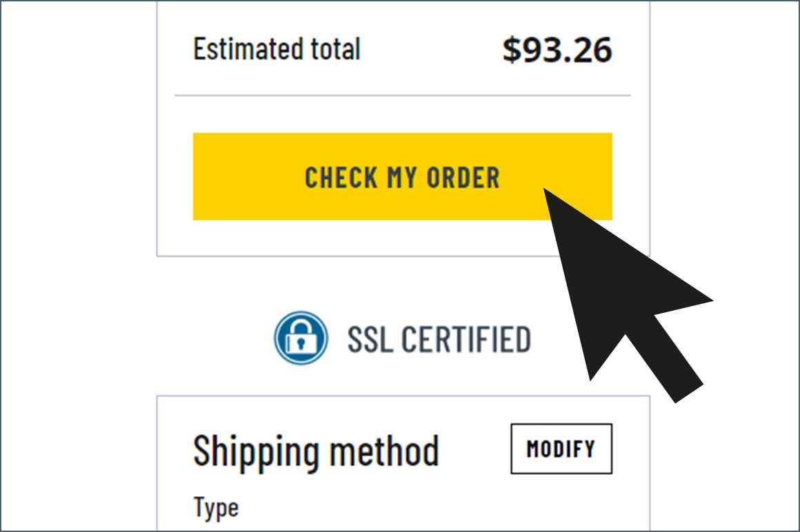Image resolution: width=800 pixels, height=532 pixels.
Task: Select MODIFY next to Shipping method
Action: [x=561, y=449]
